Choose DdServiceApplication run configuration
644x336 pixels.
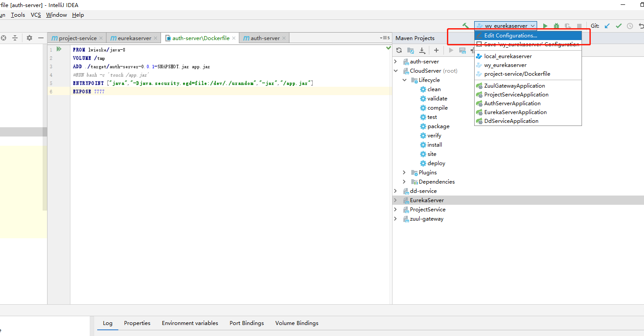pyautogui.click(x=528, y=121)
